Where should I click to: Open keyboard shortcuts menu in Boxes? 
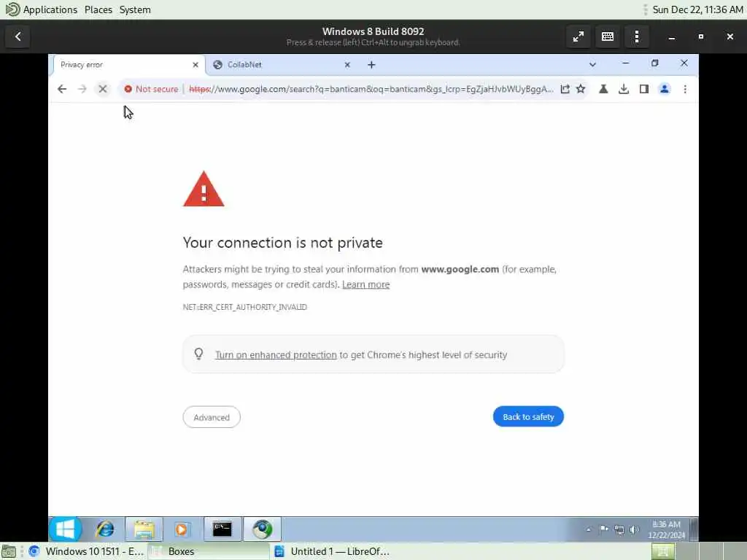(608, 36)
